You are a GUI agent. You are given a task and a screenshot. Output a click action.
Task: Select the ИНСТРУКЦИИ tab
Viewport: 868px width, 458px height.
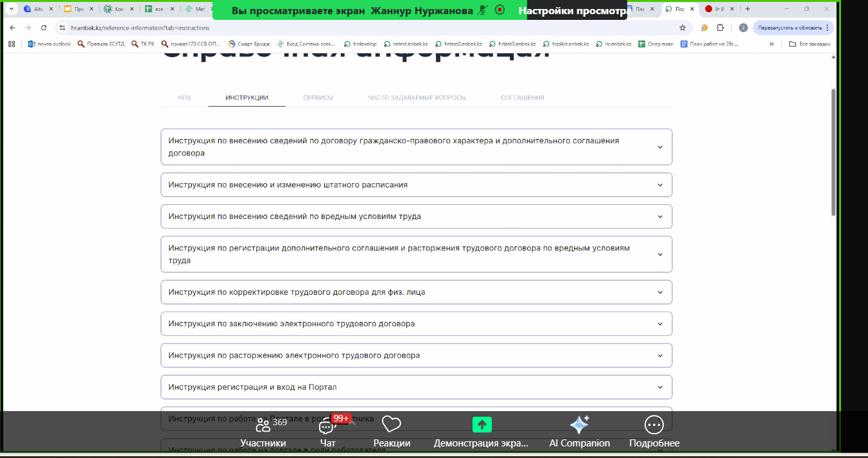pyautogui.click(x=247, y=98)
